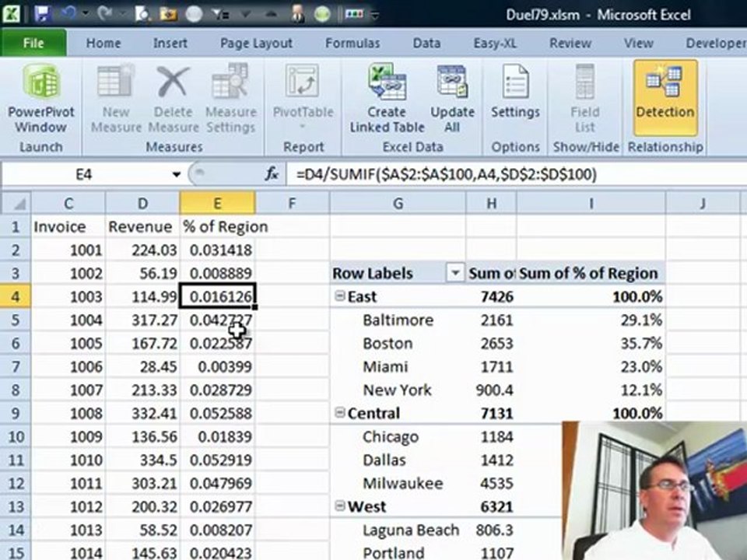
Task: Collapse the West region group
Action: (340, 506)
